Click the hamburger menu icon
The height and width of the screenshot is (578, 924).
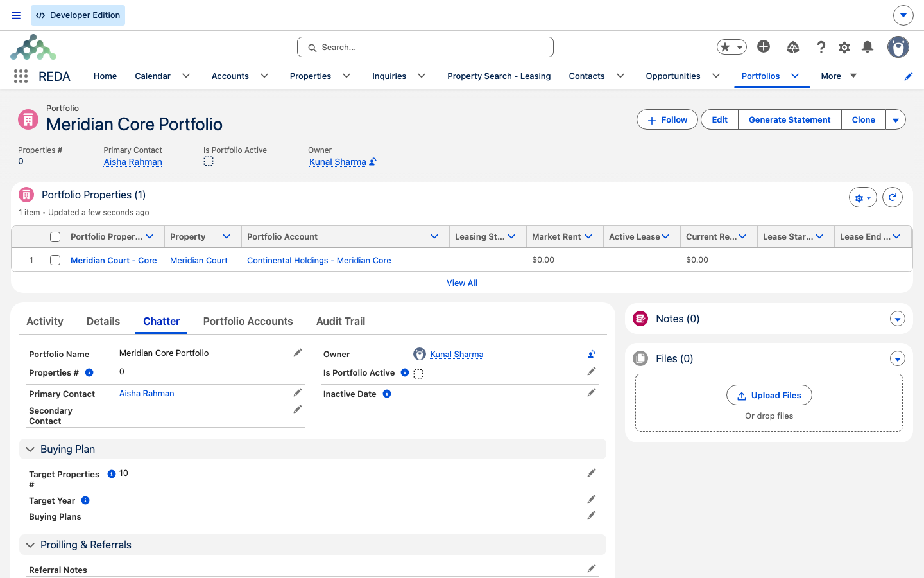(x=16, y=15)
